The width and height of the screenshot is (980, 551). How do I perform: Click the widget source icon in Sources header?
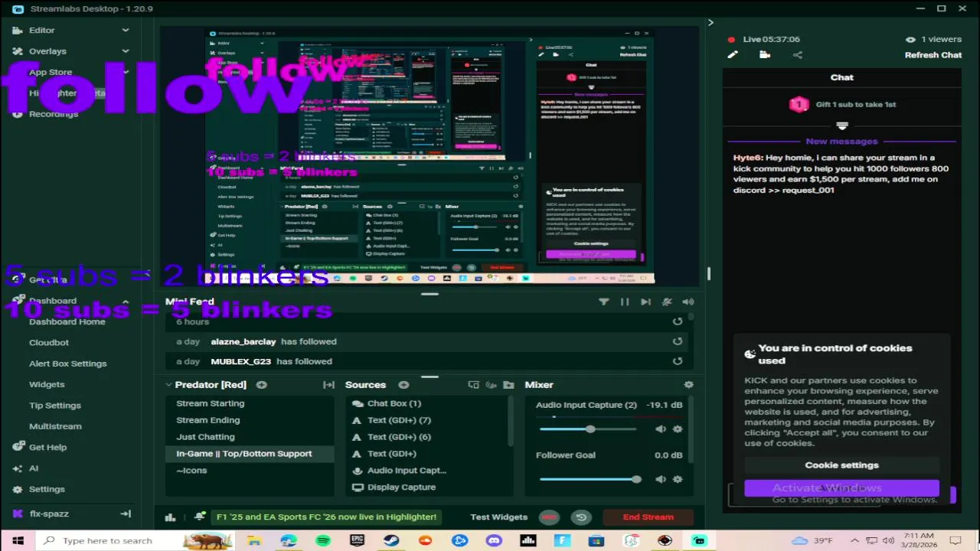[473, 385]
